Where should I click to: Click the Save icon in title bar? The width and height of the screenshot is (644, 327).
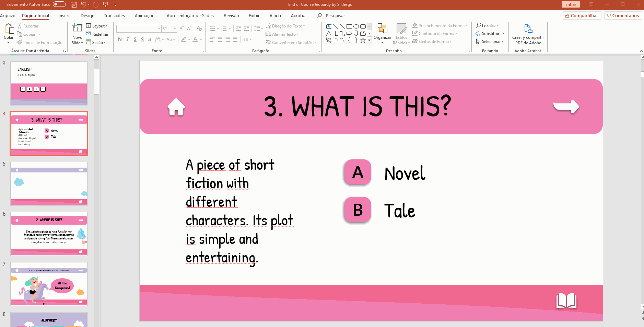pyautogui.click(x=74, y=4)
